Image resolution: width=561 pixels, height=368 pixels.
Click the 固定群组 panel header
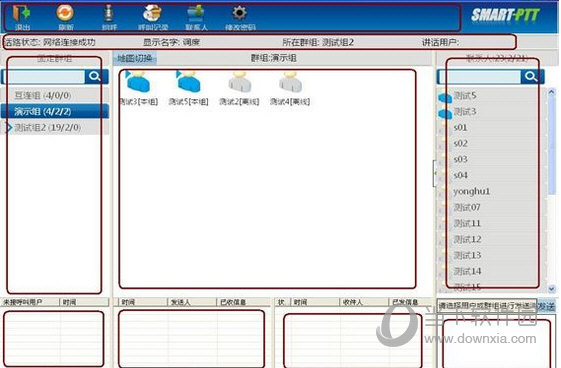pyautogui.click(x=55, y=58)
